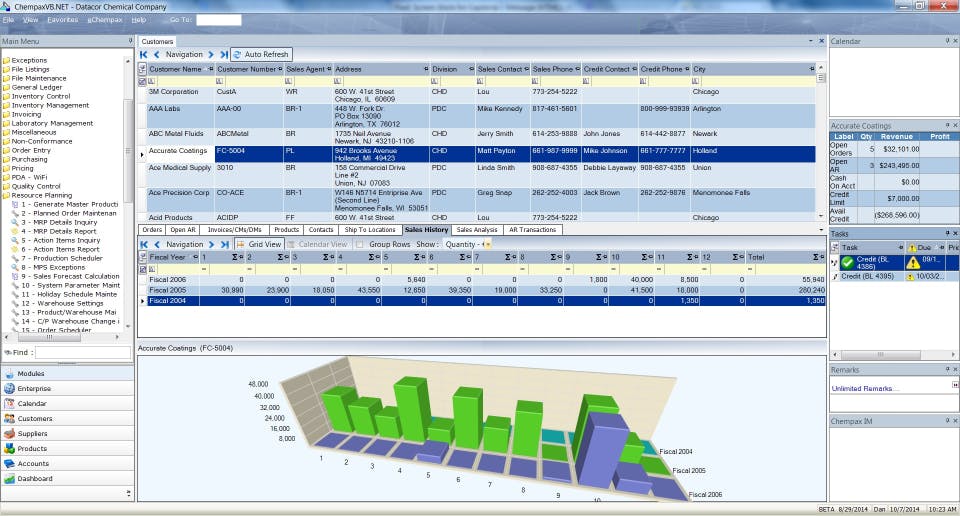
Task: Select the Fiscal 2006 sales row
Action: tap(483, 280)
